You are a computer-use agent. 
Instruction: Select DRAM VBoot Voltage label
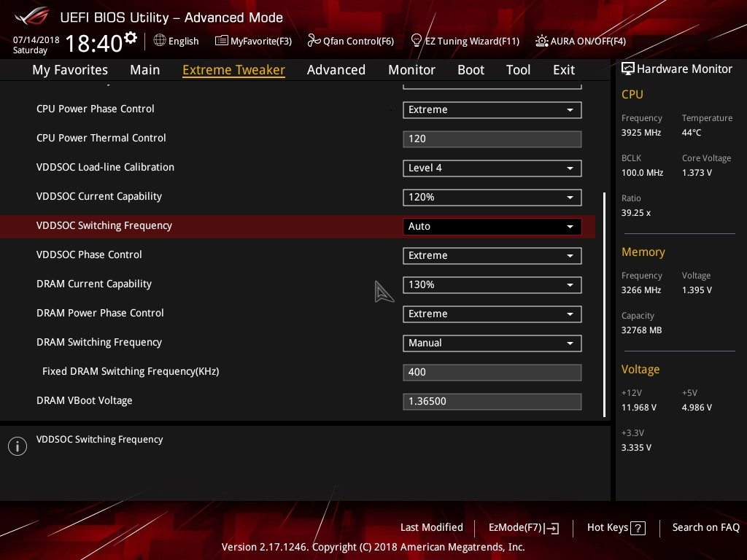point(85,401)
